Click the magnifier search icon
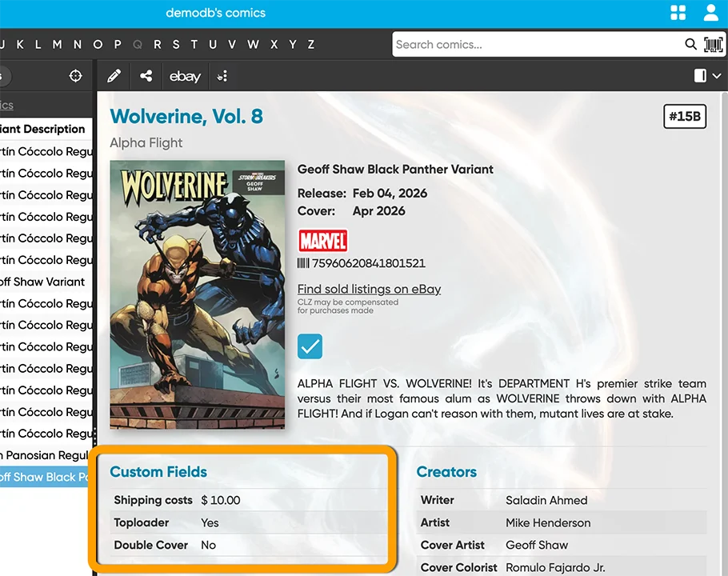728x576 pixels. coord(690,45)
